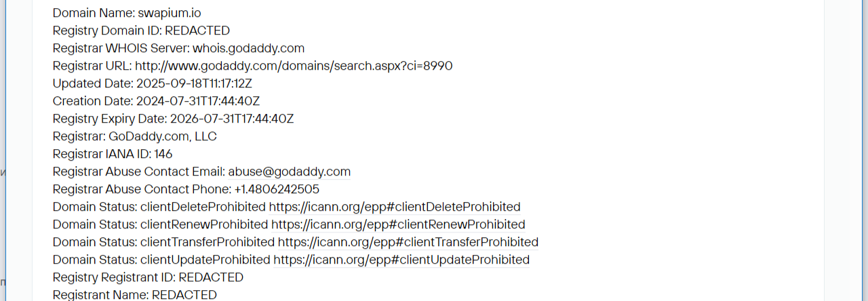The image size is (868, 301).
Task: Open the icann.org clientRenewProhibited link
Action: click(398, 224)
